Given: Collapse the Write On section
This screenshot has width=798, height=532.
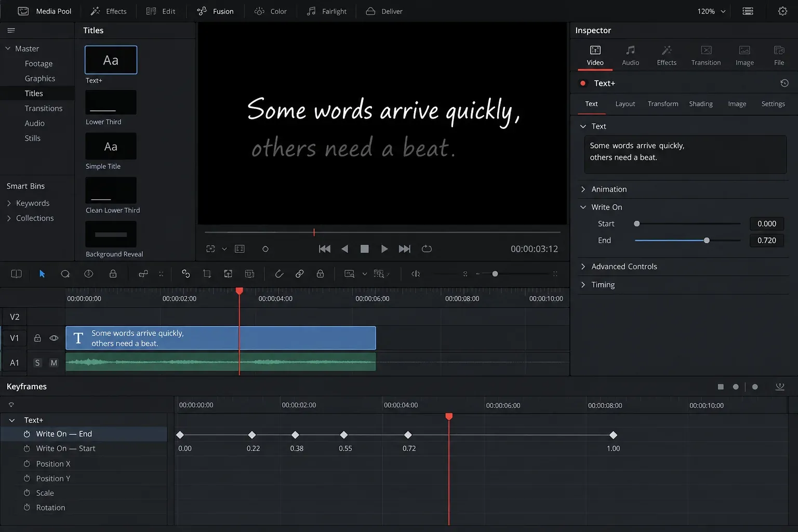Looking at the screenshot, I should (x=583, y=207).
